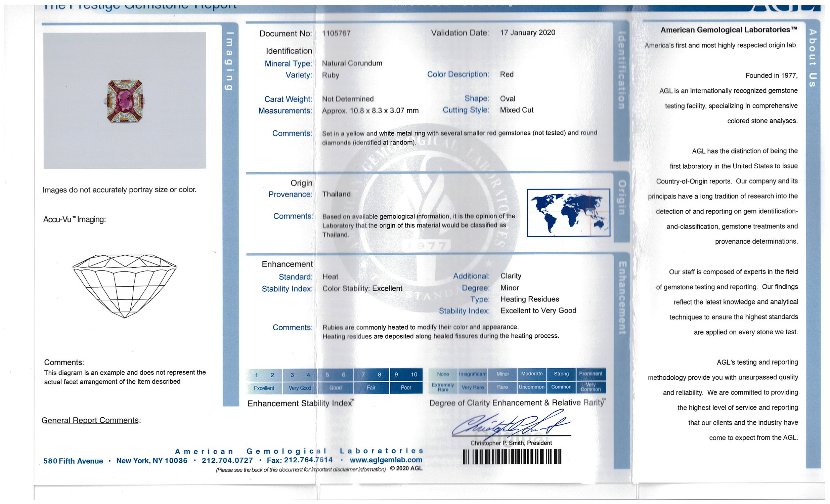Click the Poor stability index swatch
Image resolution: width=830 pixels, height=504 pixels.
(x=406, y=388)
